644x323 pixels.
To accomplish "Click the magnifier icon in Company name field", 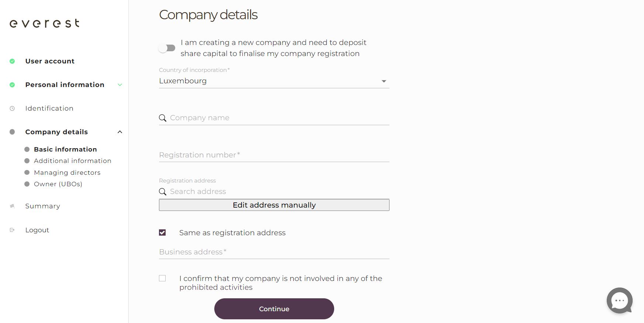I will (x=162, y=118).
